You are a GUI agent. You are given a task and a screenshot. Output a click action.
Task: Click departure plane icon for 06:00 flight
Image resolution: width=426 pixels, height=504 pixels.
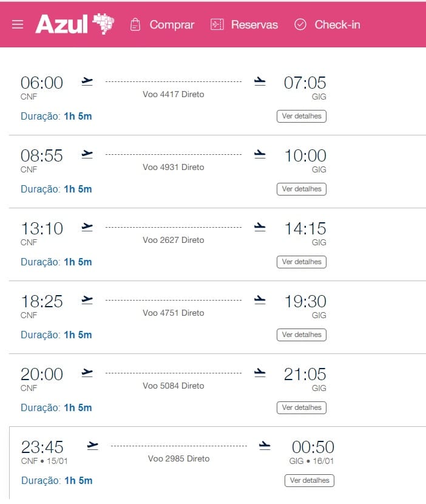click(x=87, y=81)
